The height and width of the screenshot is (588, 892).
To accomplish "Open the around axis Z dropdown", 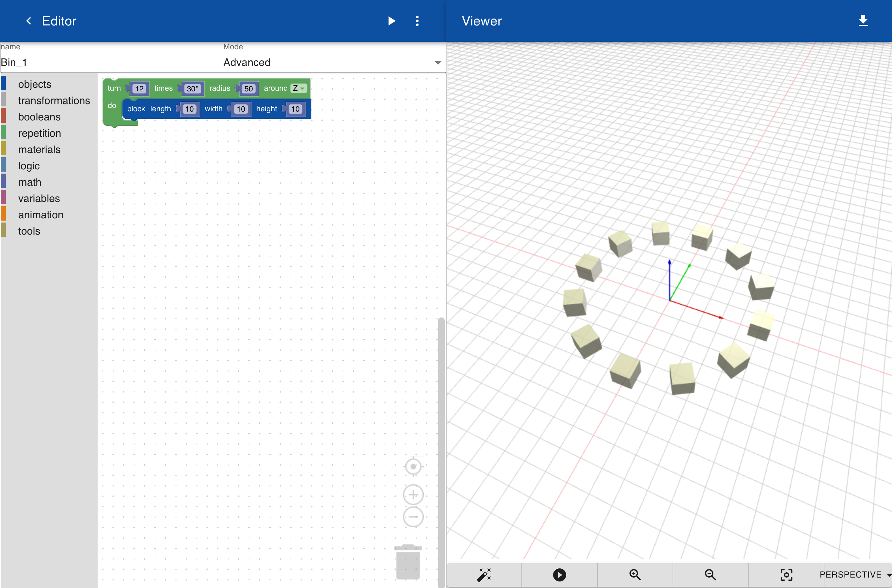I will [299, 88].
